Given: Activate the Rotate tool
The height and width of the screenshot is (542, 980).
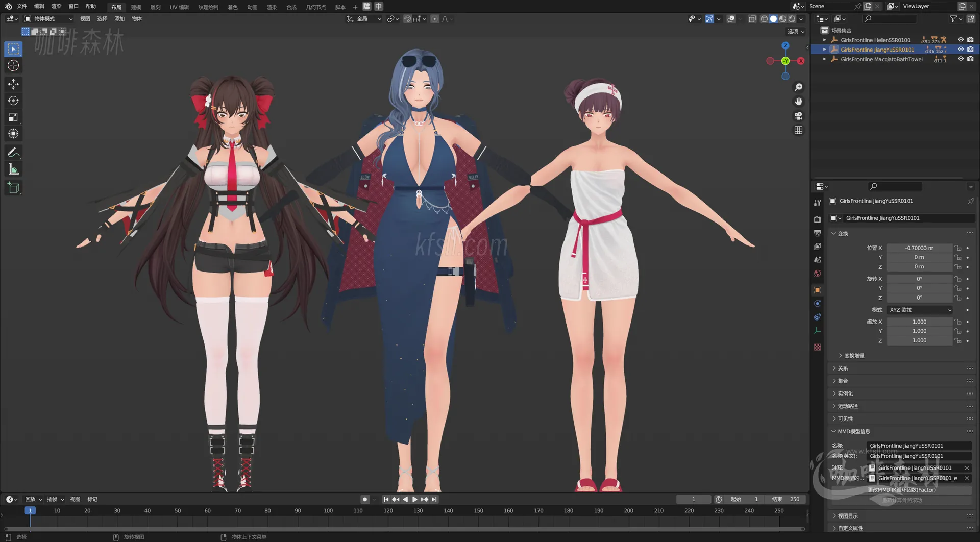Looking at the screenshot, I should (13, 101).
